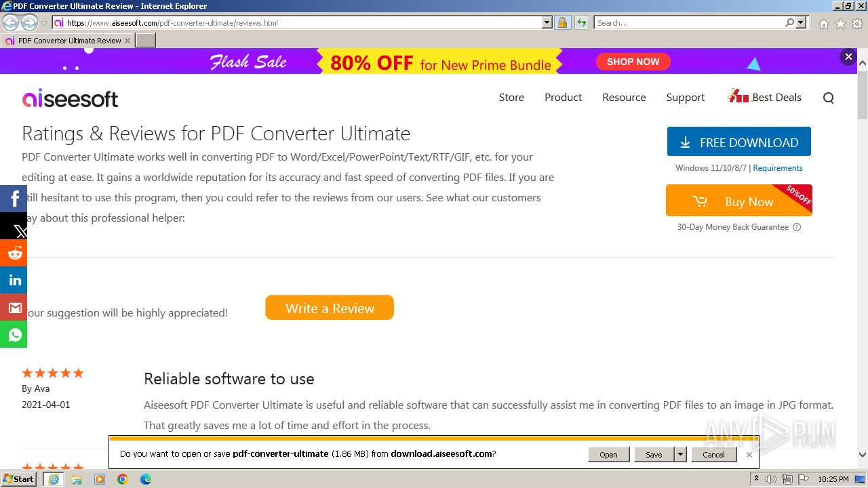Close the download notification bar
The image size is (868, 488).
(x=749, y=455)
